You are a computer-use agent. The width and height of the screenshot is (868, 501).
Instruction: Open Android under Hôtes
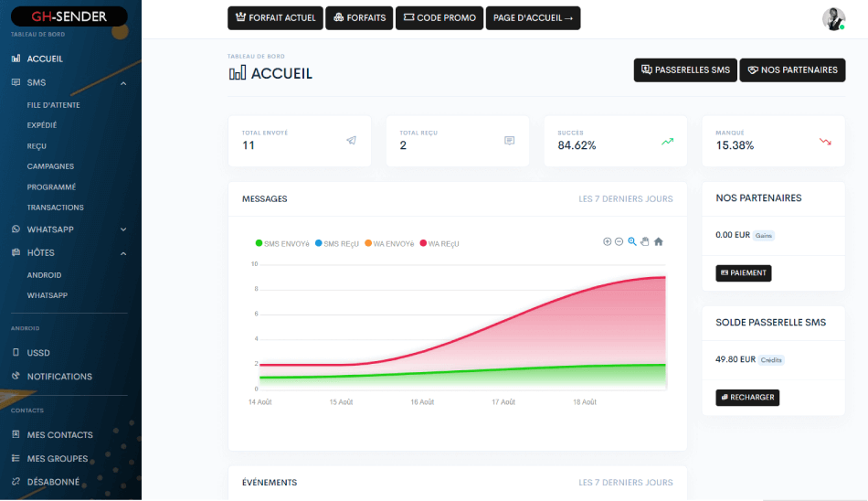click(44, 275)
